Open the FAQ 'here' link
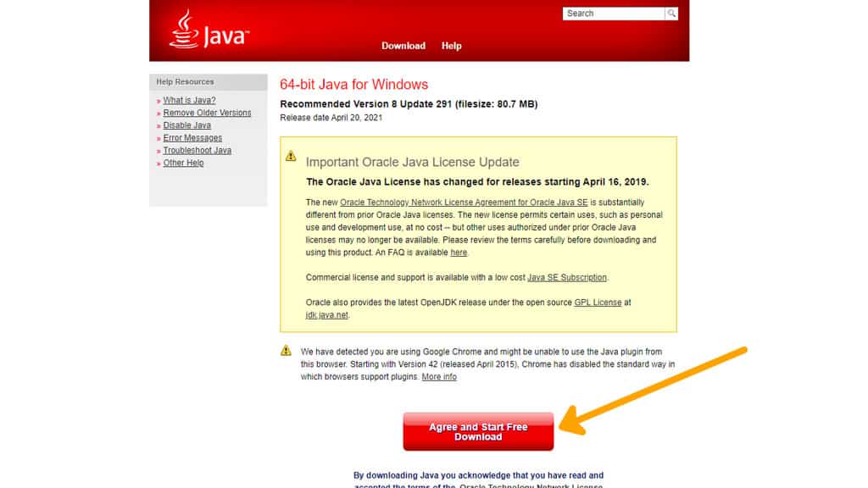868x488 pixels. tap(459, 252)
